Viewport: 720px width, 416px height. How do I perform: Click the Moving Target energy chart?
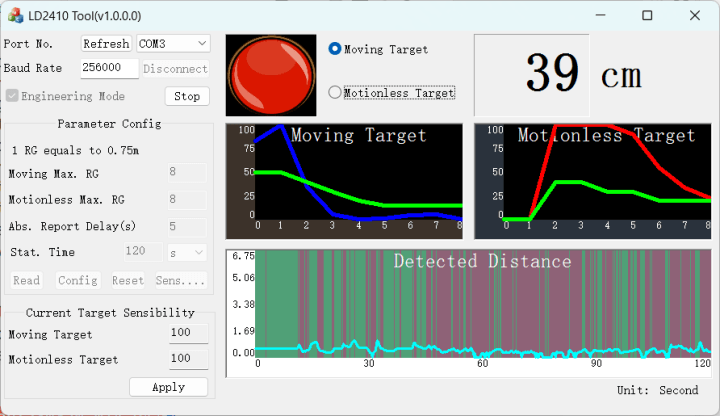(x=344, y=181)
